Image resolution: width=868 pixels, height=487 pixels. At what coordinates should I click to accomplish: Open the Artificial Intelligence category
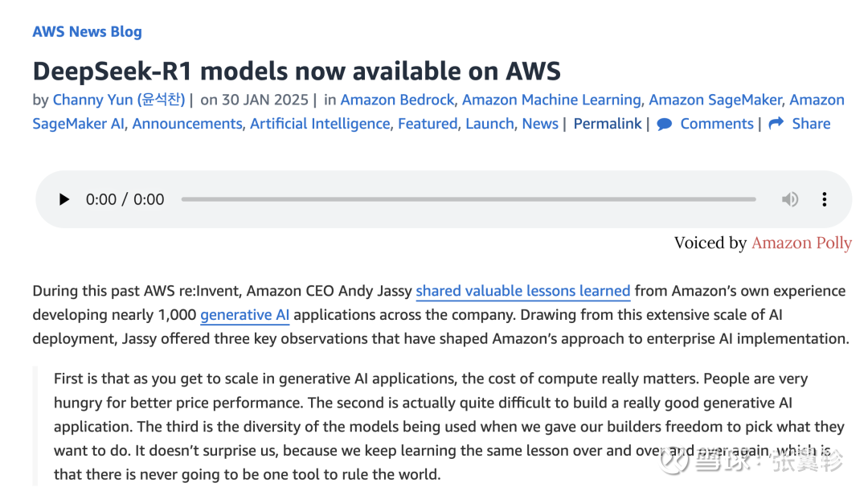click(320, 124)
